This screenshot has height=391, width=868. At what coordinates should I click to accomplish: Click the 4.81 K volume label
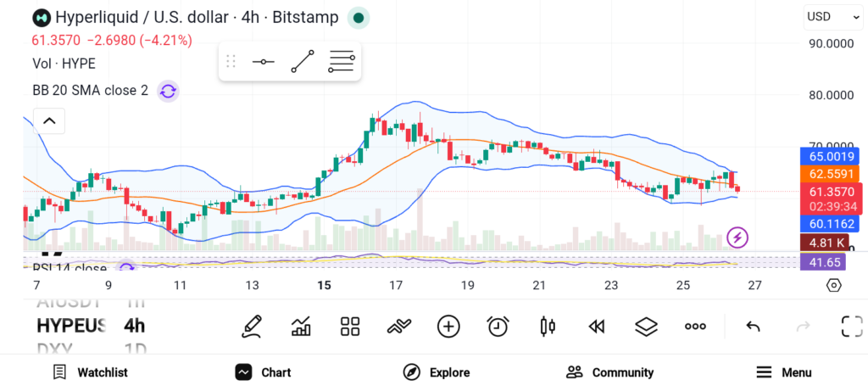825,243
